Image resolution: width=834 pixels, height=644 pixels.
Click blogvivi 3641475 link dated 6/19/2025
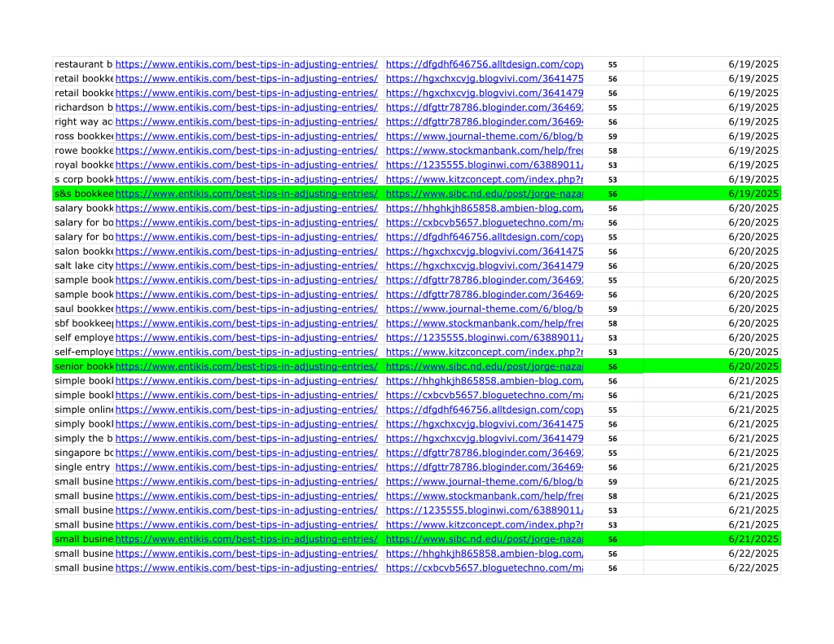tap(484, 79)
